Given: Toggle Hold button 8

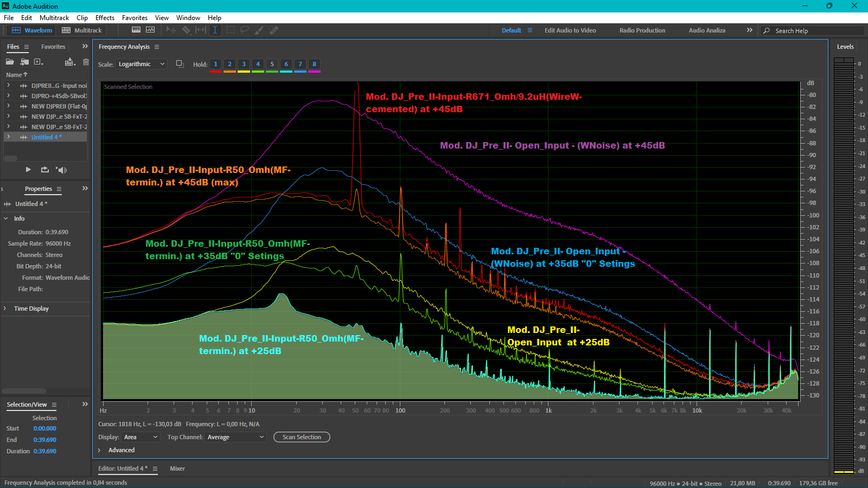Looking at the screenshot, I should pos(314,65).
